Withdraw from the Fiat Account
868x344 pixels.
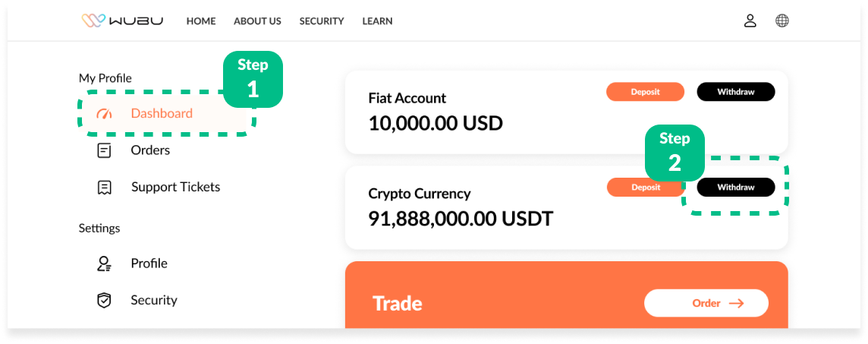736,92
